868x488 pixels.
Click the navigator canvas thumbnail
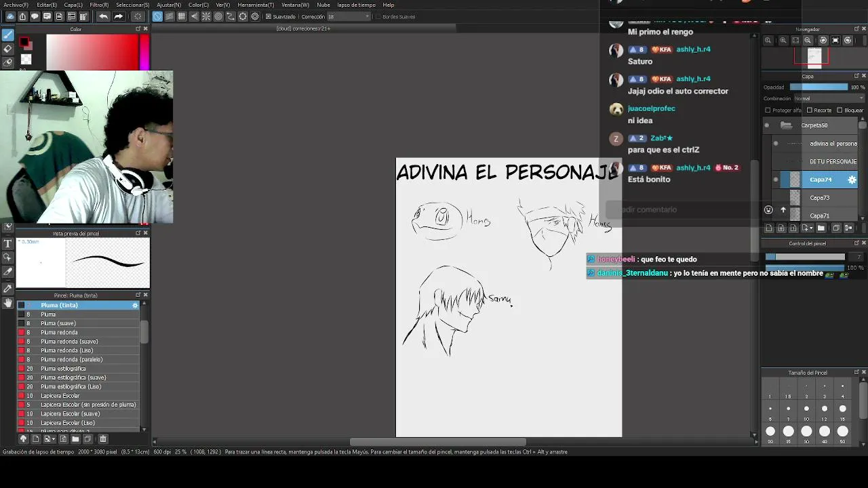(814, 58)
